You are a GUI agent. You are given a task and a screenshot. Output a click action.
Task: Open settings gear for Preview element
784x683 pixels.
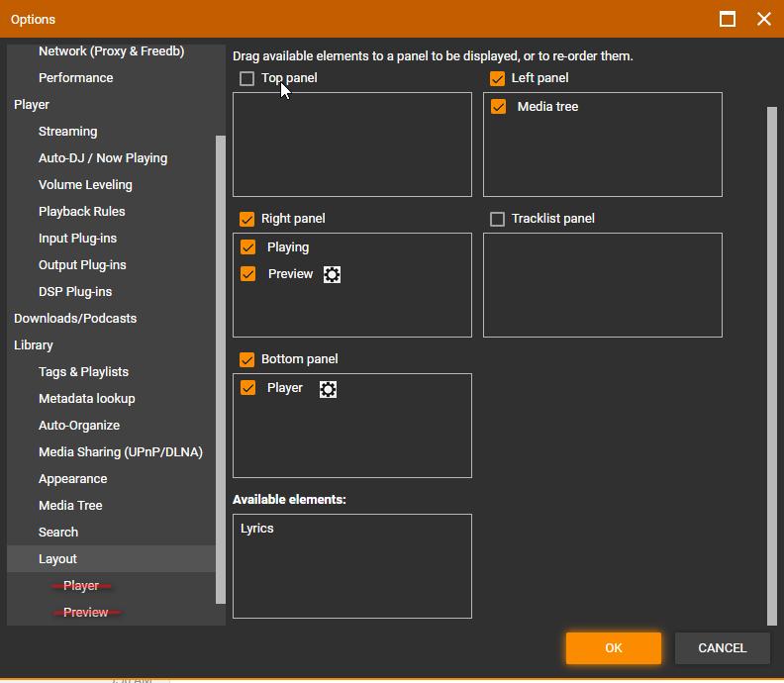tap(332, 274)
